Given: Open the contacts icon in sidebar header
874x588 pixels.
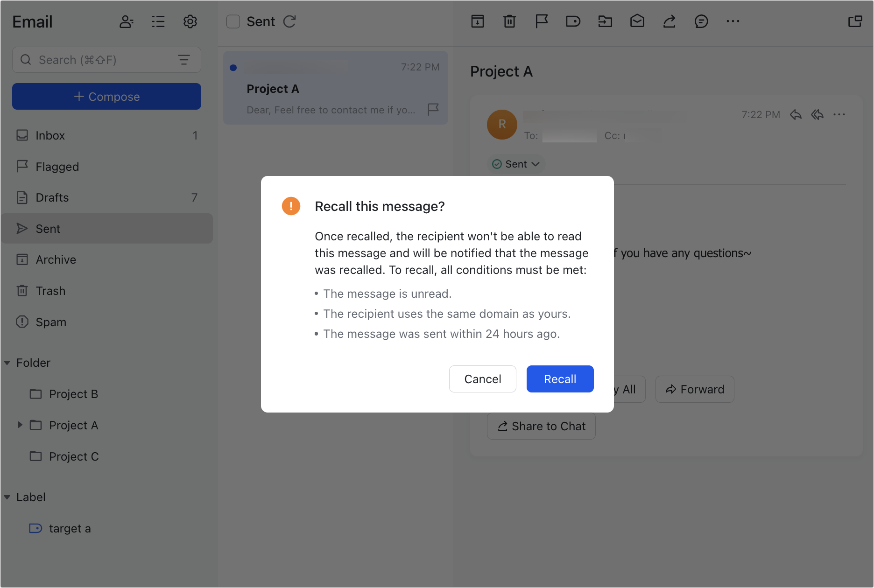Looking at the screenshot, I should [126, 22].
